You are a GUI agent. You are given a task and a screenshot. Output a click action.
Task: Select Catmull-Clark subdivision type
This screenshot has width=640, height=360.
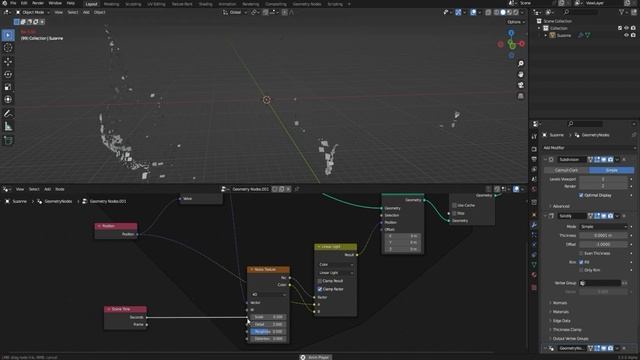pyautogui.click(x=566, y=170)
